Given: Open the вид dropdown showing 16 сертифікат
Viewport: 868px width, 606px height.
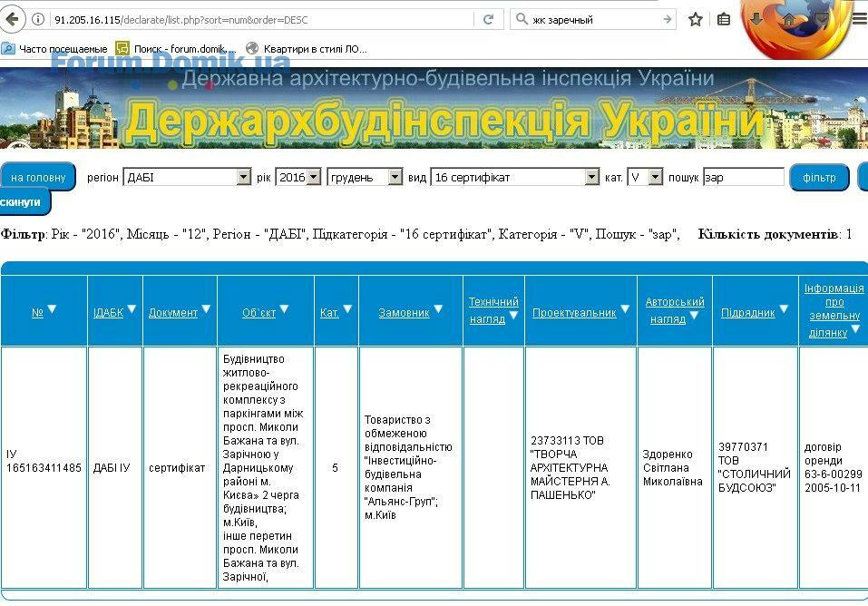Looking at the screenshot, I should tap(515, 177).
